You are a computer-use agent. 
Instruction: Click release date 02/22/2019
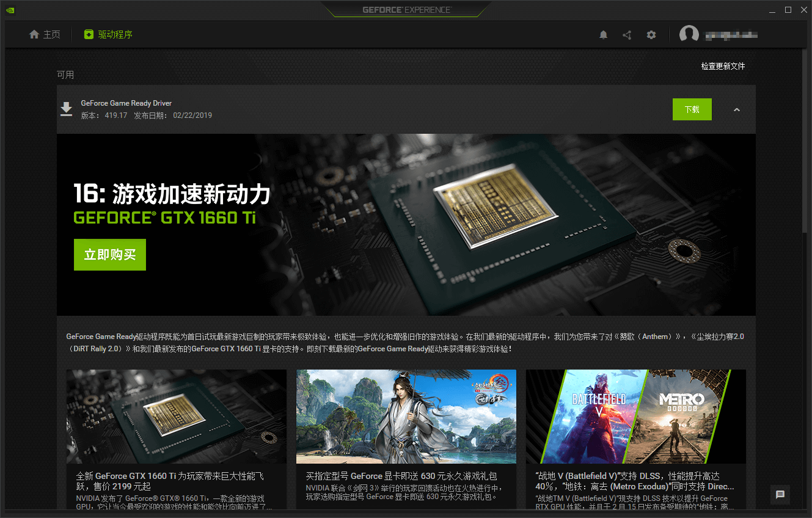pos(192,115)
